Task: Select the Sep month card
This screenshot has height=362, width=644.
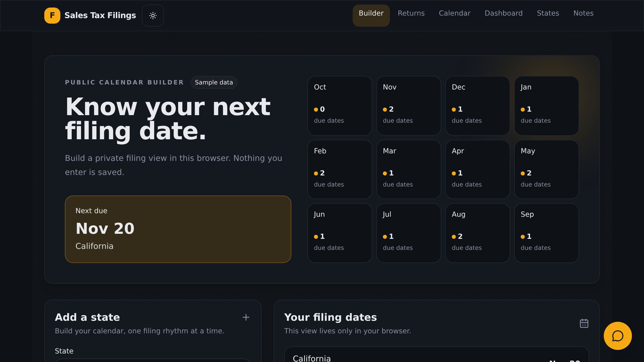Action: pos(546,233)
